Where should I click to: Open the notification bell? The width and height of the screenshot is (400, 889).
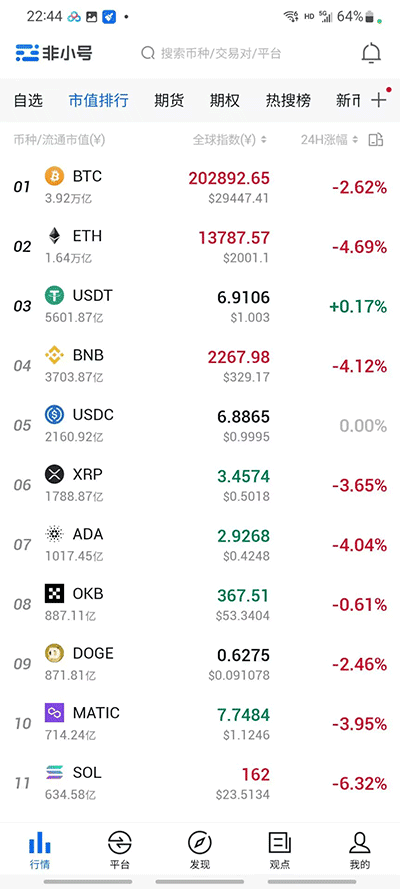click(371, 53)
